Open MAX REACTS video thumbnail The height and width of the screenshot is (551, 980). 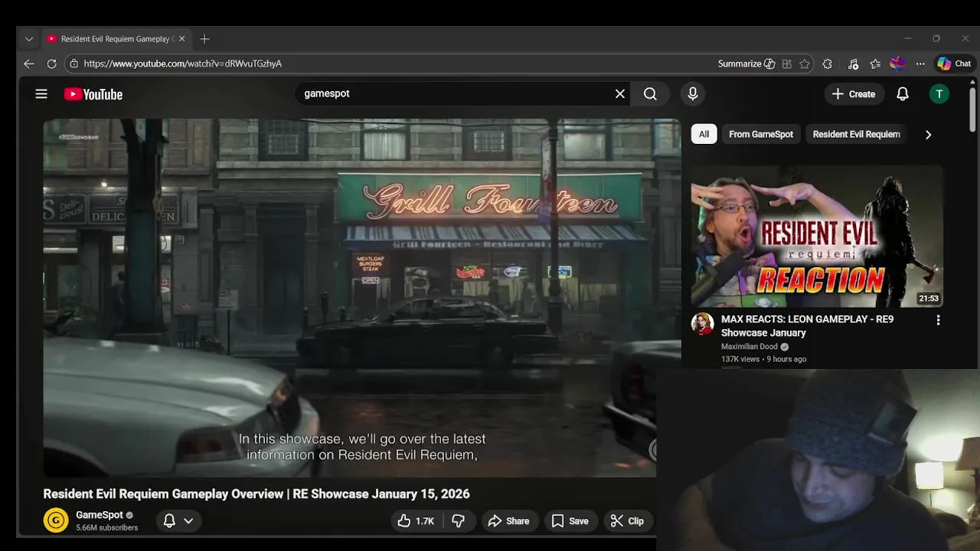tap(817, 236)
